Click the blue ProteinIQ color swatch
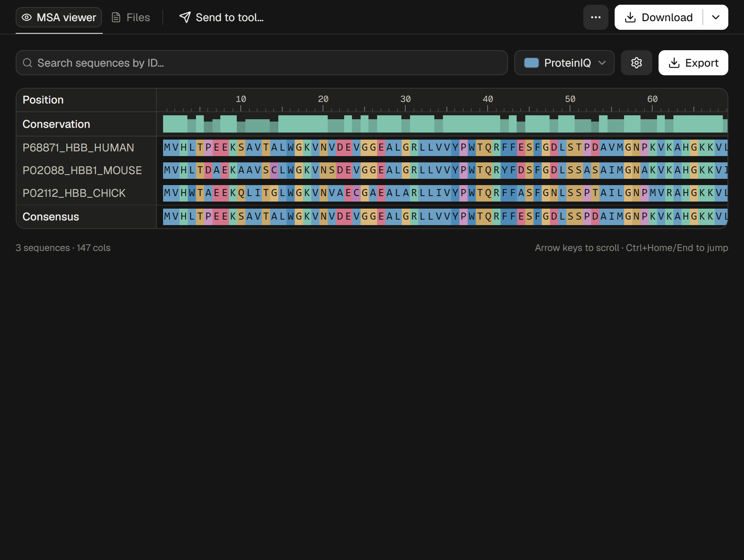This screenshot has height=560, width=744. click(532, 63)
